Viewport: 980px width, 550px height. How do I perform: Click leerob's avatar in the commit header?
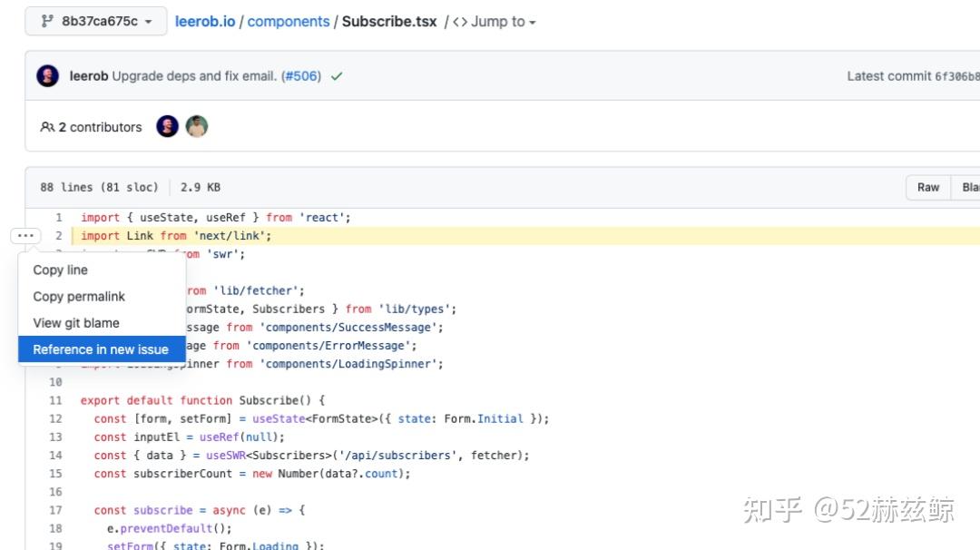pyautogui.click(x=47, y=75)
